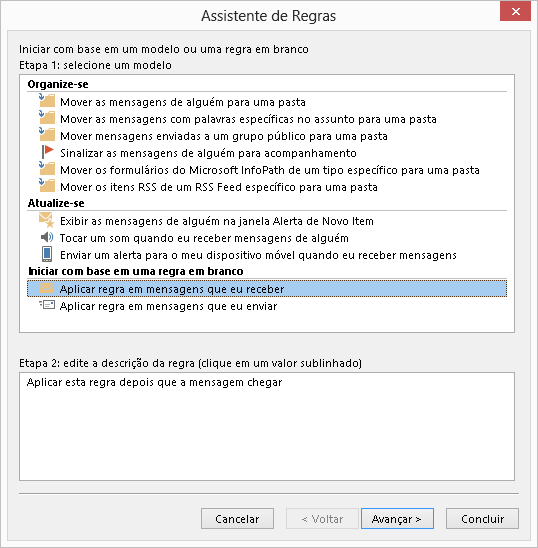
Task: Click the speaker icon for 'Tocar um som'
Action: [47, 238]
